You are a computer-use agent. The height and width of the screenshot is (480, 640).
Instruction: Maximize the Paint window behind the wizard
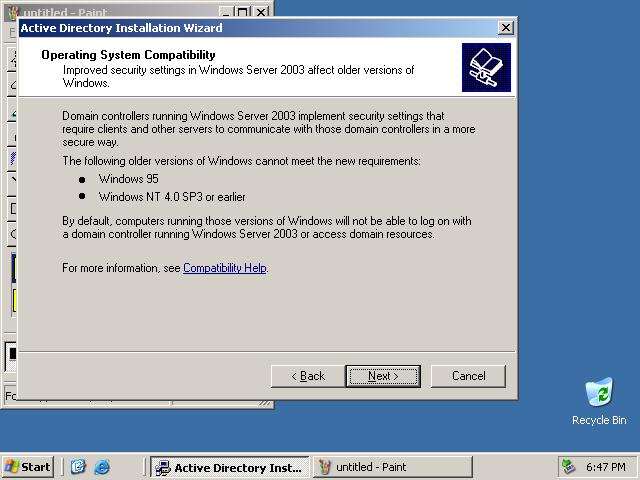click(242, 12)
